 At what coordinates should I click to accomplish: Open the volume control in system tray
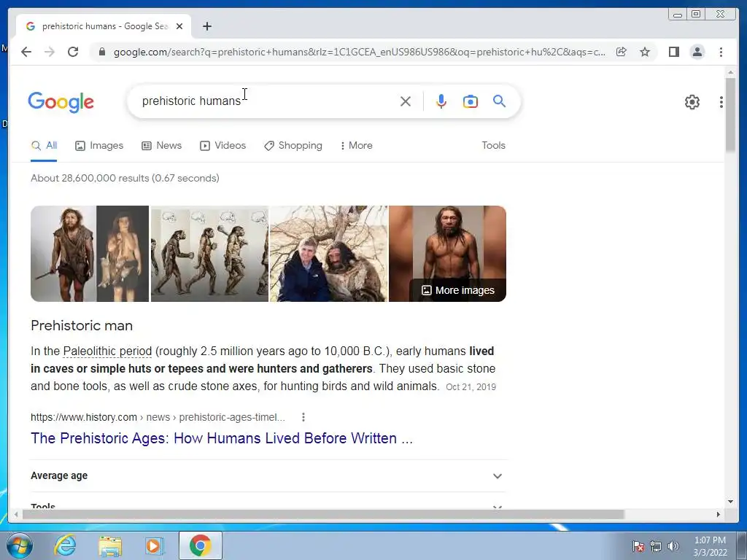tap(673, 546)
